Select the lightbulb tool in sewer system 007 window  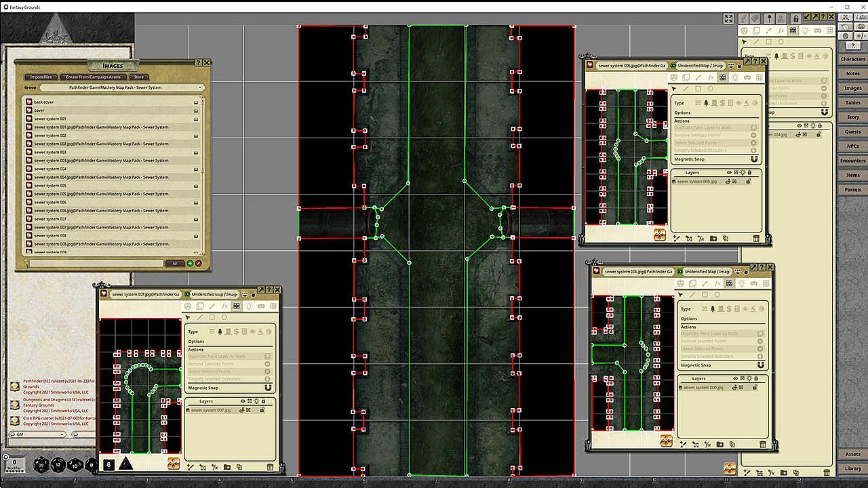click(x=248, y=306)
